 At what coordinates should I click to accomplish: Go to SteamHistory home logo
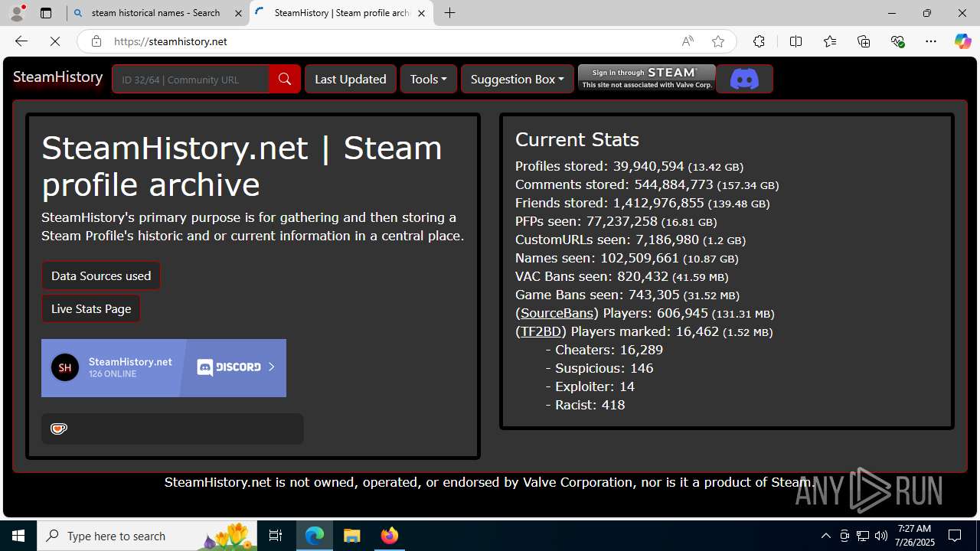(x=58, y=77)
